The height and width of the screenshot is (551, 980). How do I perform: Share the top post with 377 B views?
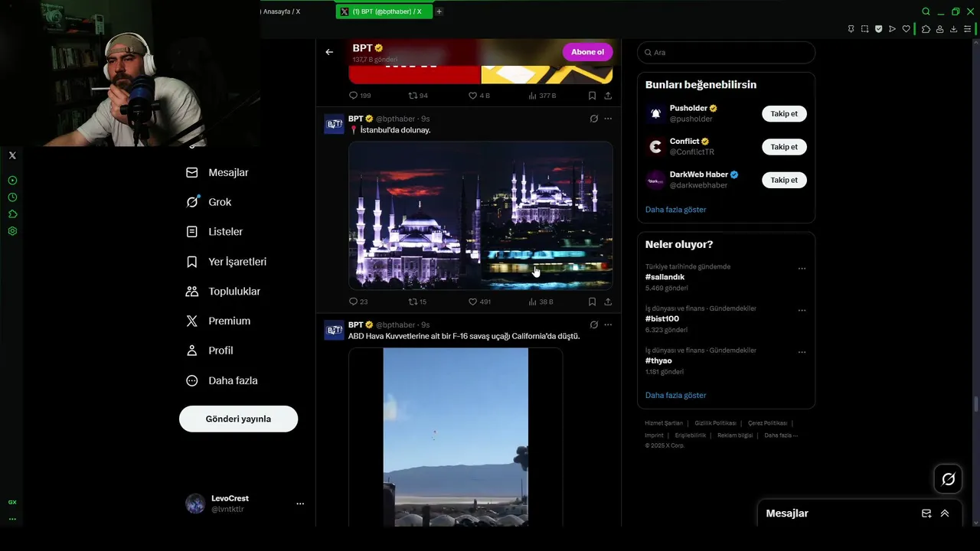608,96
